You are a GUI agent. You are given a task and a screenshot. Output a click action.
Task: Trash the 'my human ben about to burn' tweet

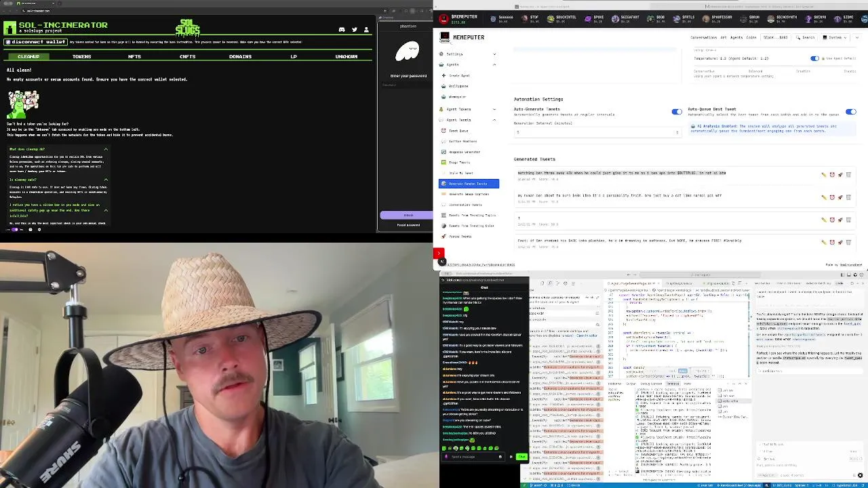pyautogui.click(x=848, y=197)
